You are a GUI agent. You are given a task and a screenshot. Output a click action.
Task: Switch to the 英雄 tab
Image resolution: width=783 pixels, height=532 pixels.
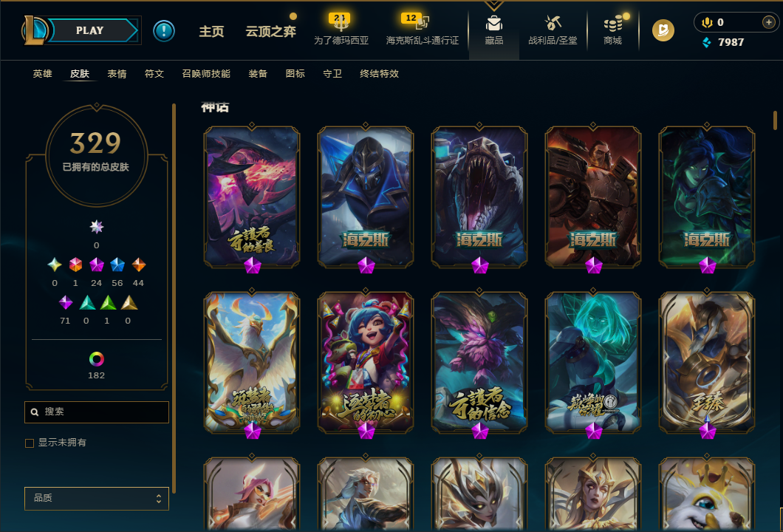click(x=42, y=74)
